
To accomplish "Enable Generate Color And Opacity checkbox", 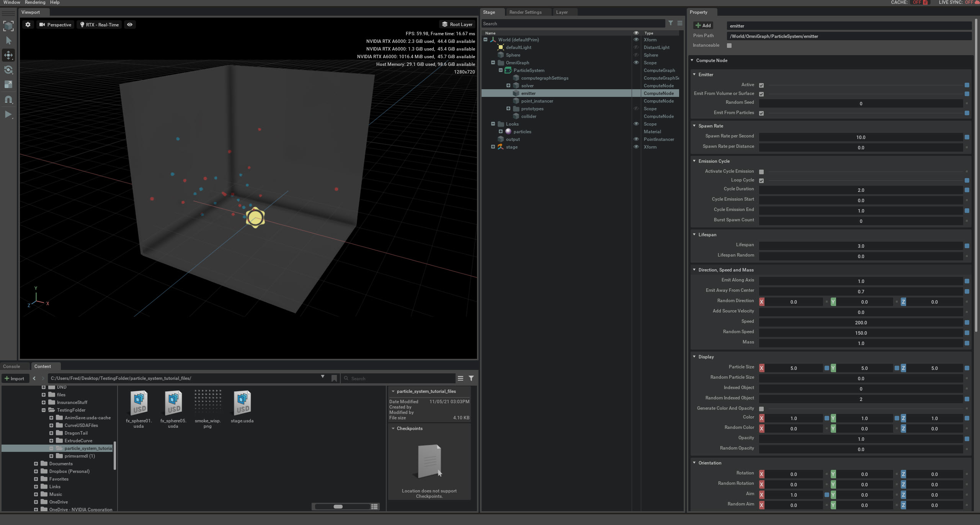I will point(761,409).
